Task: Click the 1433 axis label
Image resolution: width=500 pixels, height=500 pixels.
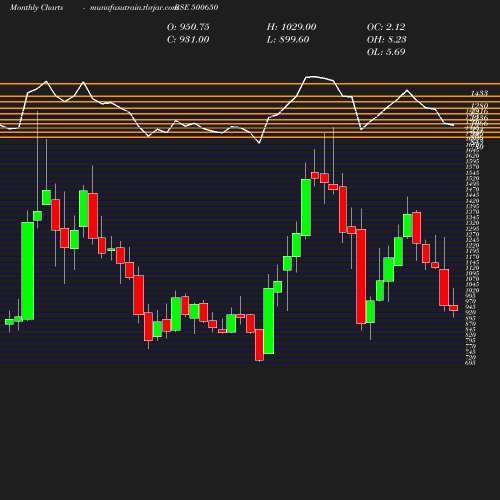Action: tap(479, 93)
